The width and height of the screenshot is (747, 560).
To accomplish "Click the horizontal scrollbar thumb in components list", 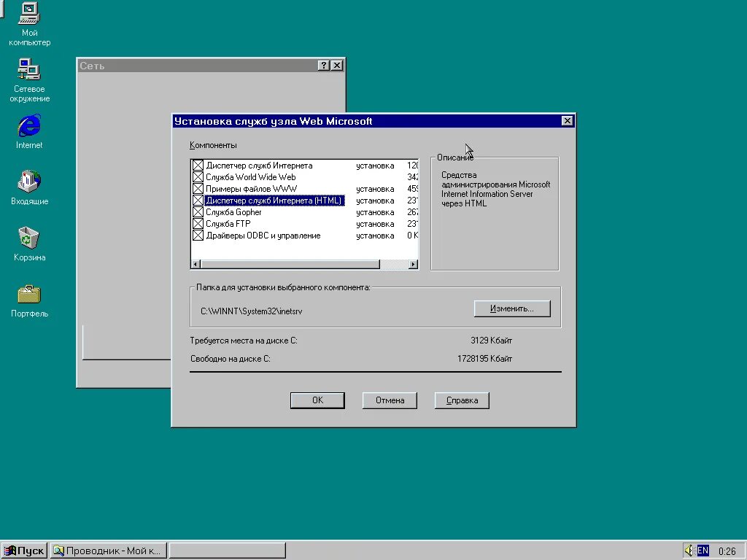I will [290, 264].
